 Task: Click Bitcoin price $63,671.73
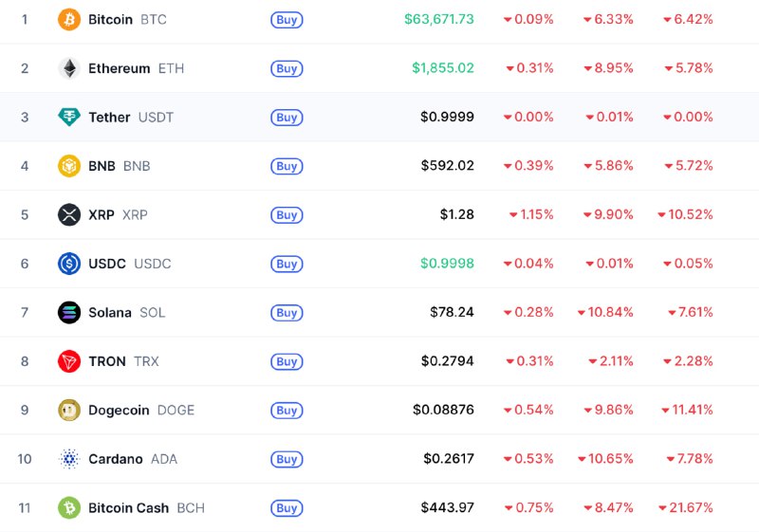pyautogui.click(x=438, y=20)
